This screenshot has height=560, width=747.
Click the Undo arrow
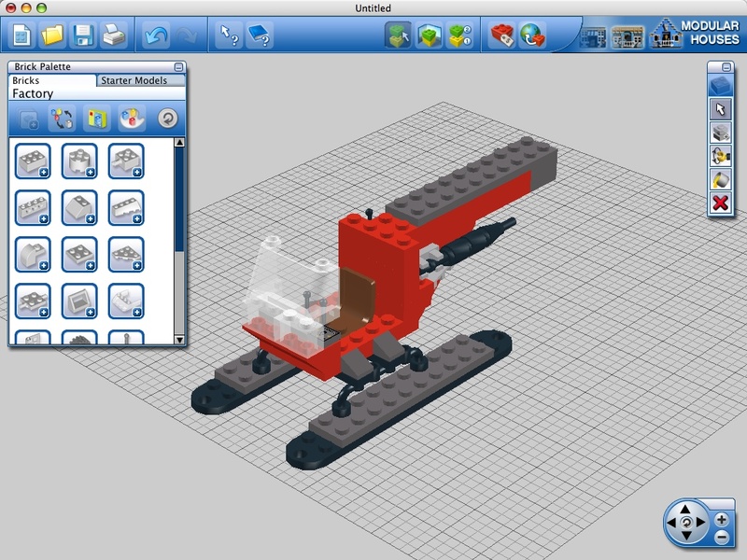[155, 35]
